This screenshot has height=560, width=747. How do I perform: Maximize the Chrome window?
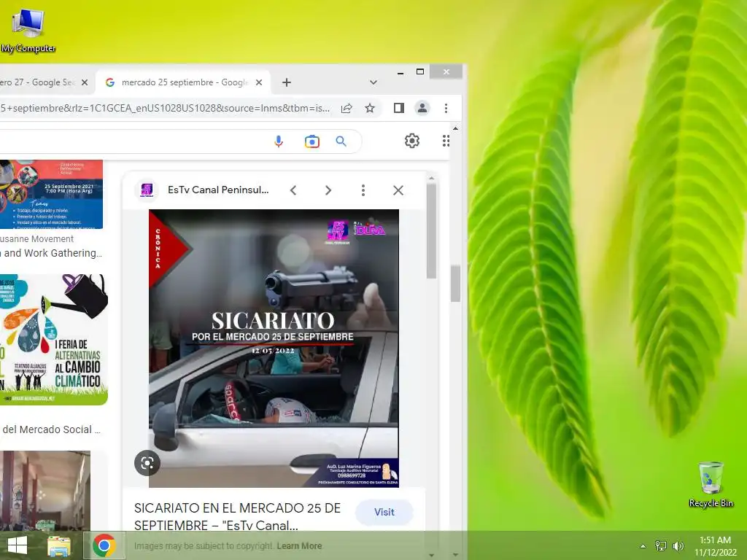[x=419, y=72]
